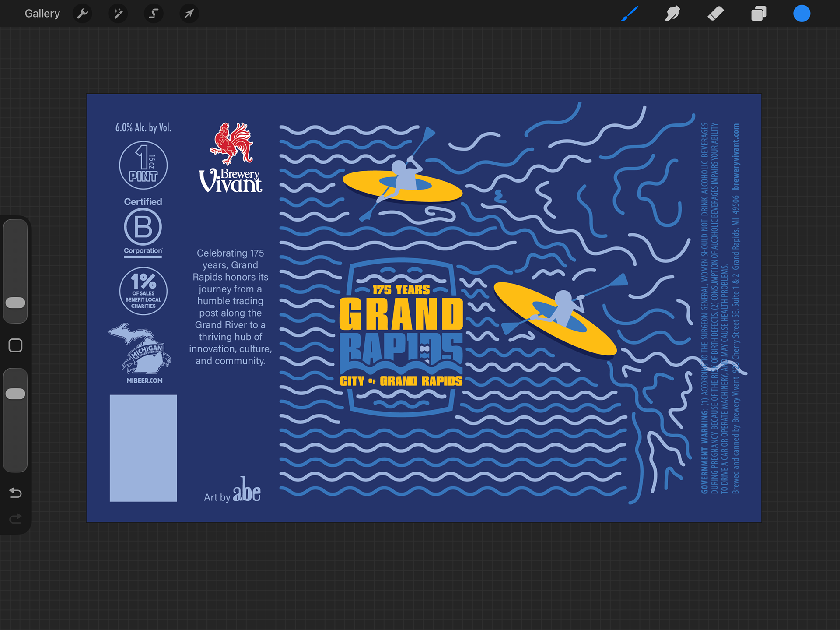The height and width of the screenshot is (630, 840).
Task: Select the Eraser tool
Action: pos(715,14)
